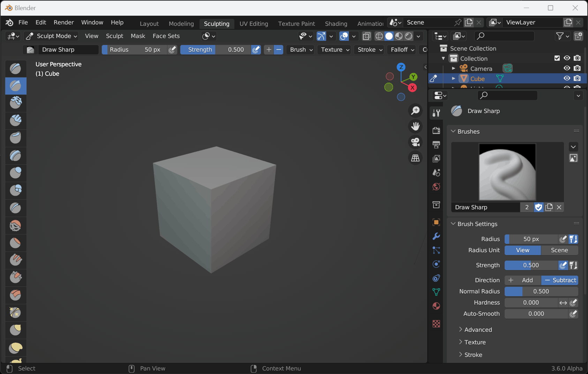Open the Sculpt Mode dropdown
Screen dimensions: 588x374
(x=52, y=36)
